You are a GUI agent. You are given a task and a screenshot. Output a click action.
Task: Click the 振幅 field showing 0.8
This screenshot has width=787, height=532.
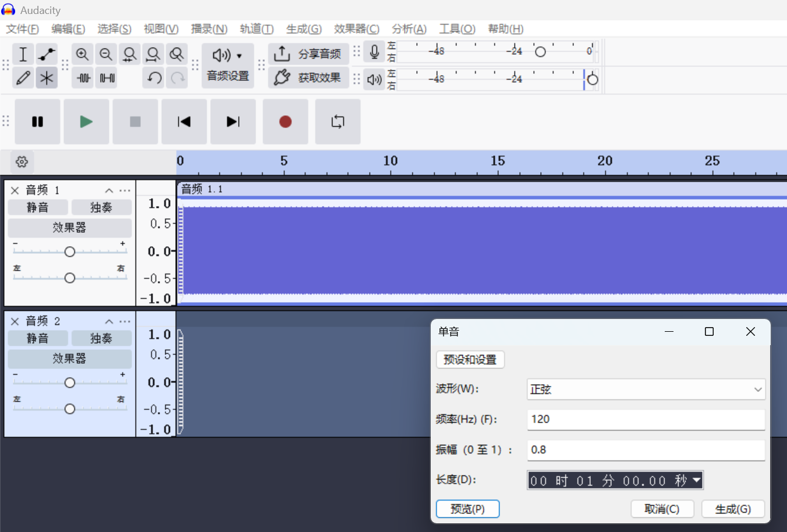click(646, 450)
